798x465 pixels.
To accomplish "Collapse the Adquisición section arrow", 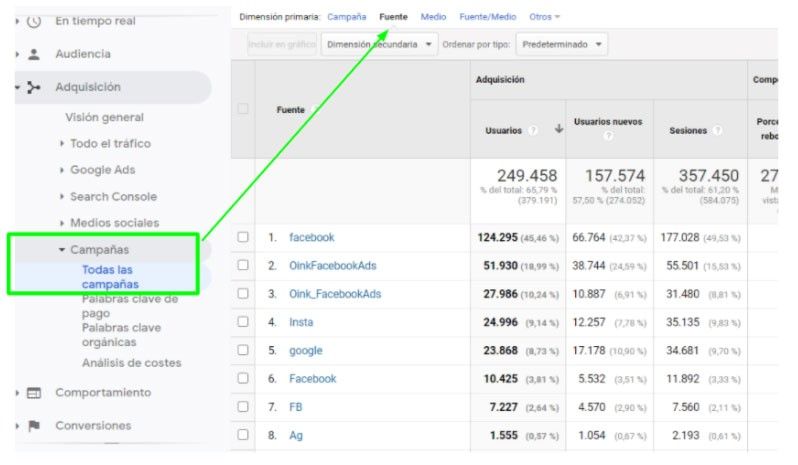I will [x=17, y=88].
